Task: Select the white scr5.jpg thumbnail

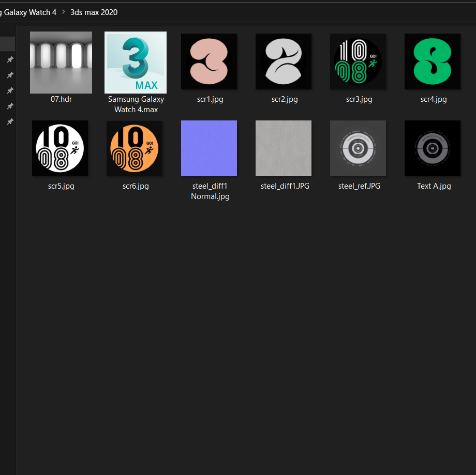Action: tap(60, 148)
